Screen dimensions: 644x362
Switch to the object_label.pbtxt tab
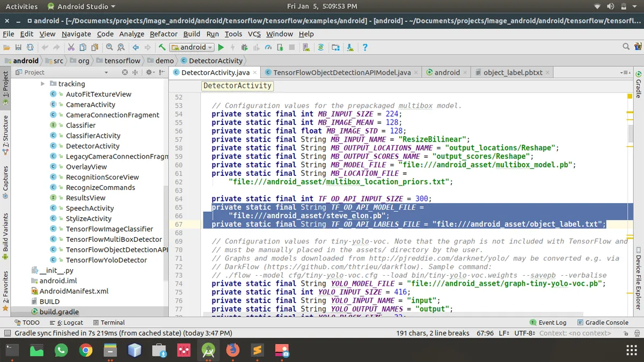512,72
